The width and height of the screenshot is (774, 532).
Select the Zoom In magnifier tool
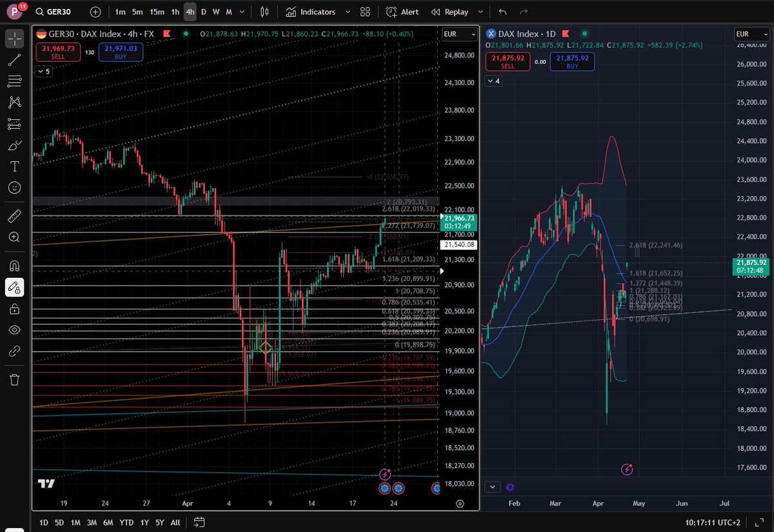pos(14,237)
